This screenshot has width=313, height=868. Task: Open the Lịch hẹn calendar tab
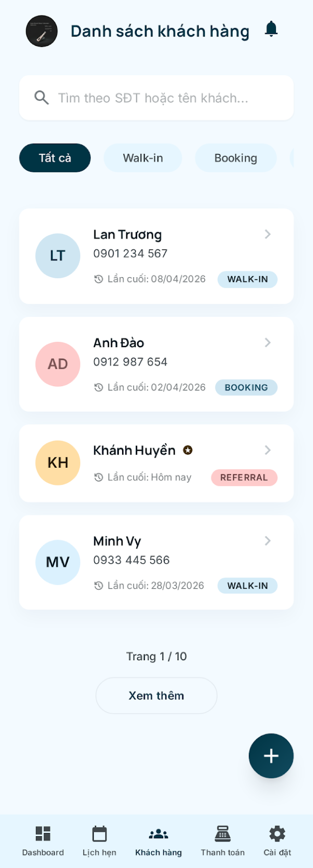click(x=99, y=840)
